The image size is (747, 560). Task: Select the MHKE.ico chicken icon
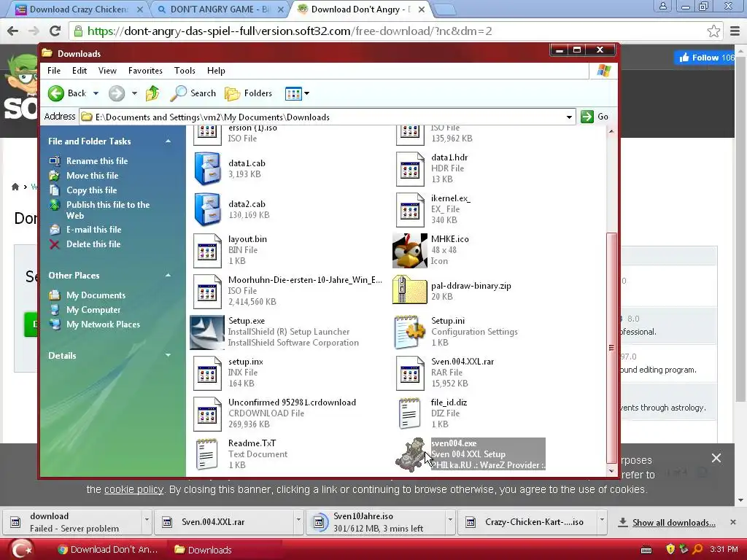410,251
